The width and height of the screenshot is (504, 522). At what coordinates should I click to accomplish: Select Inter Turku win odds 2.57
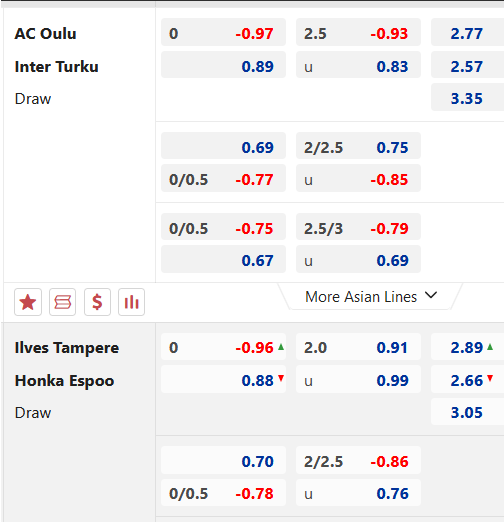coord(467,66)
